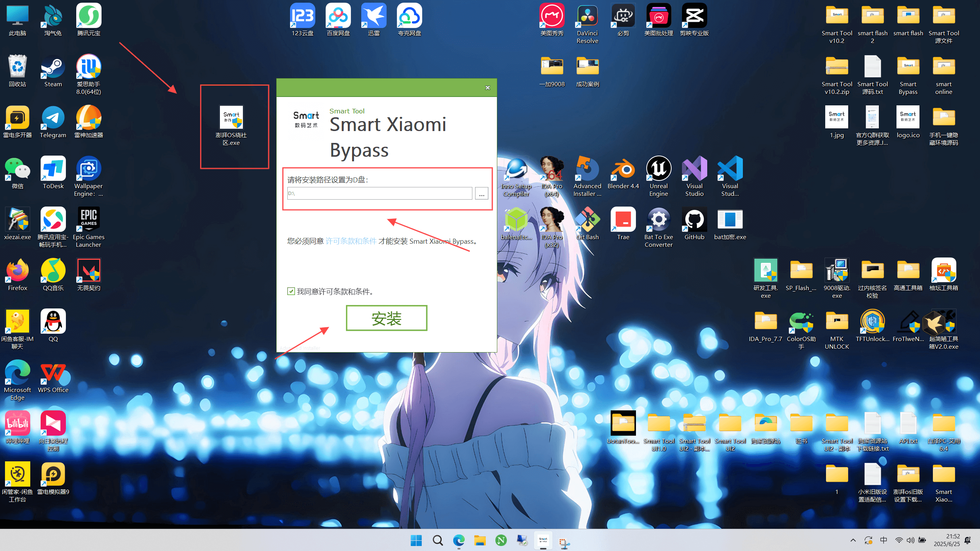Open the 许可条款和条件 license link
This screenshot has height=551, width=980.
click(x=351, y=241)
